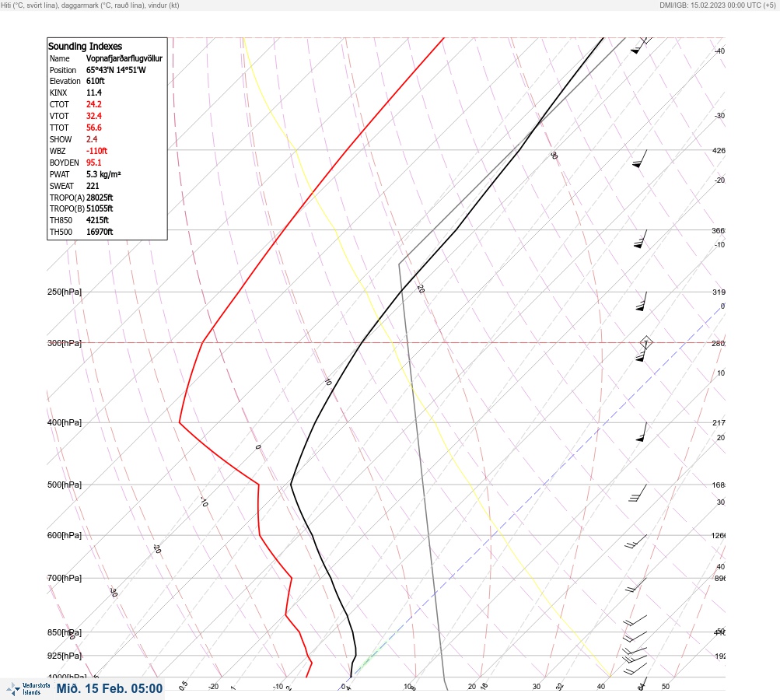Click the Sounding Indexes heading

85,46
